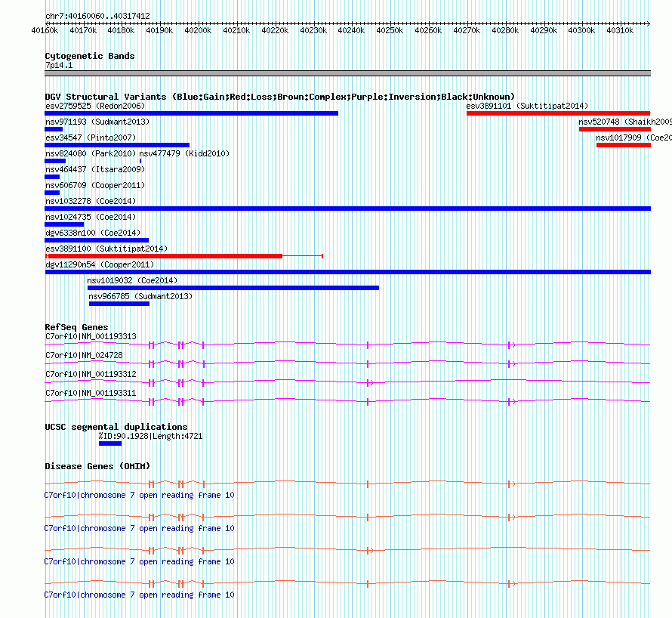672x618 pixels.
Task: Click the nsv1032278 (Coe2014) full-width blue bar
Action: [347, 209]
